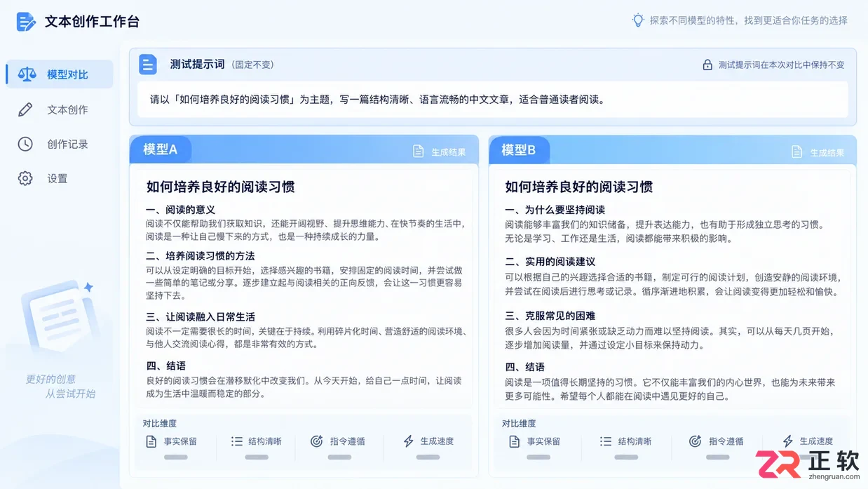The width and height of the screenshot is (868, 489).
Task: Click the 探索不同模型的特性 tip text
Action: click(x=749, y=20)
